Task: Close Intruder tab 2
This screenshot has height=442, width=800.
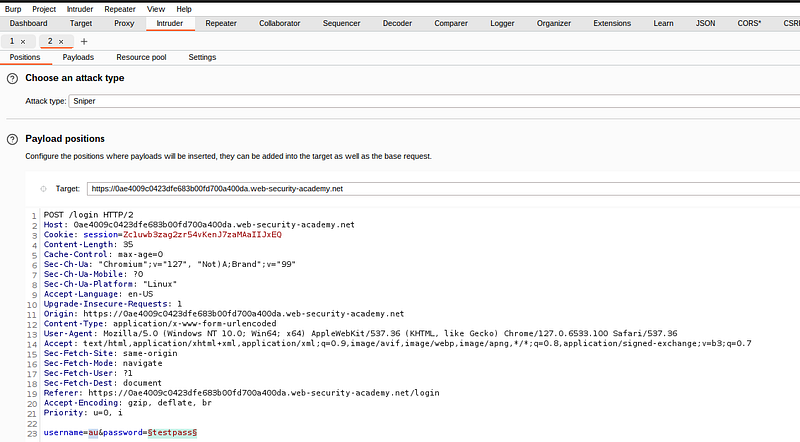Action: [x=61, y=42]
